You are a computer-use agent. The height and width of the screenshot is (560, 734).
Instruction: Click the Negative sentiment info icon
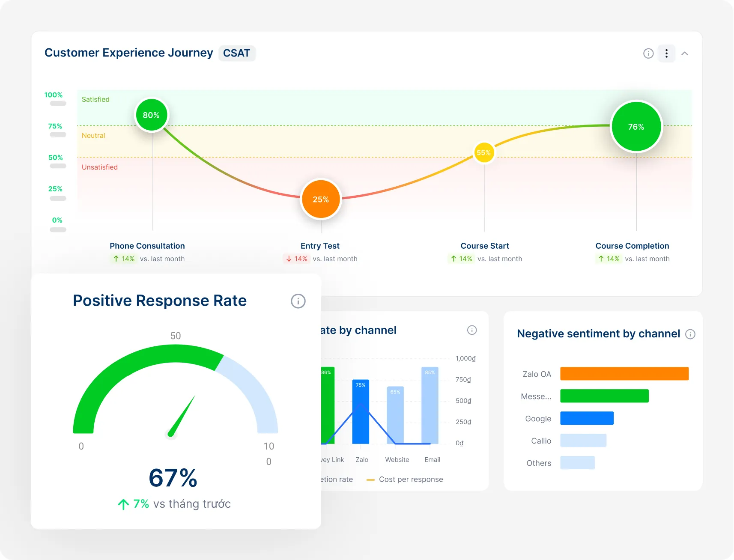[690, 334]
